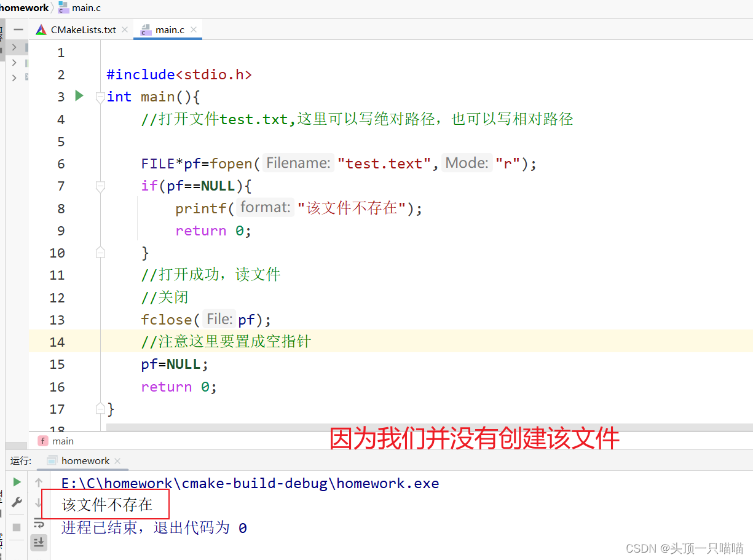The width and height of the screenshot is (753, 560).
Task: Run main from the line 3 gutter arrow
Action: coord(79,96)
